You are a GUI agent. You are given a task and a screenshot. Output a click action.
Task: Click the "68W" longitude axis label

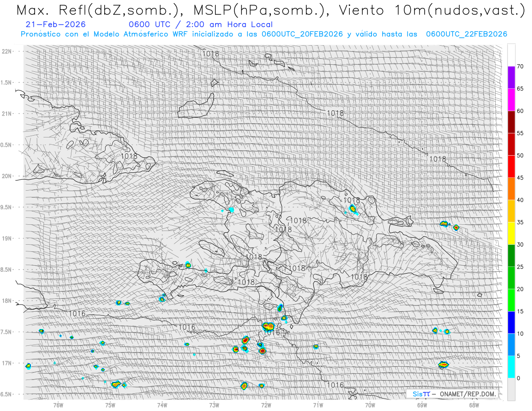click(474, 404)
